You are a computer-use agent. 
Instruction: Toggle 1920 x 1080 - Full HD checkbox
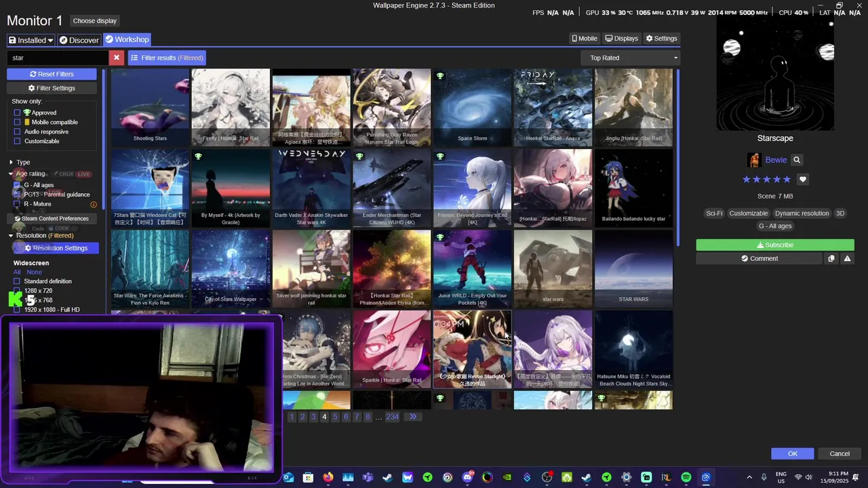point(17,310)
